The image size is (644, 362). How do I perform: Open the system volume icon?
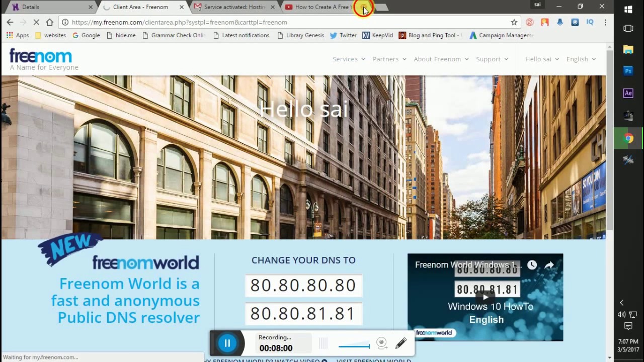click(x=622, y=315)
